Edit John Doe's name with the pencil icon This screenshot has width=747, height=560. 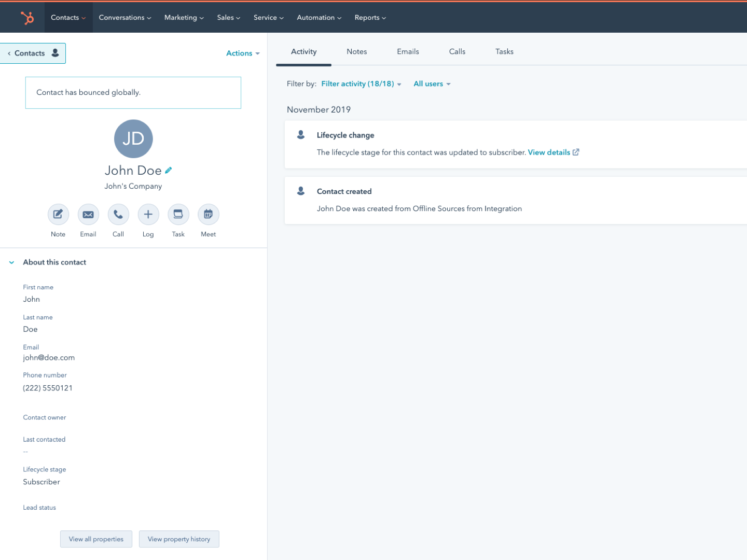(168, 170)
